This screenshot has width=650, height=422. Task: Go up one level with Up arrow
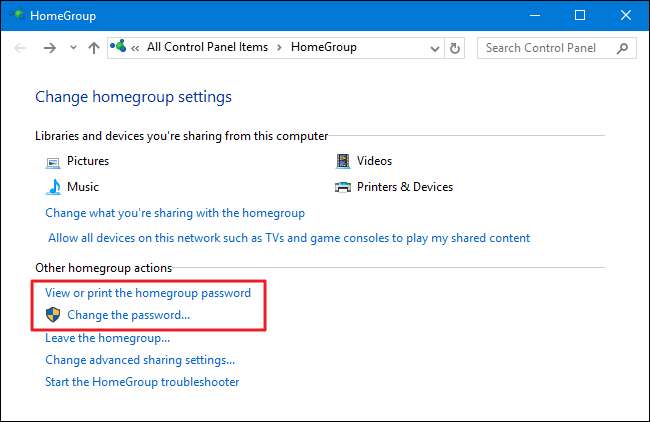pos(93,48)
